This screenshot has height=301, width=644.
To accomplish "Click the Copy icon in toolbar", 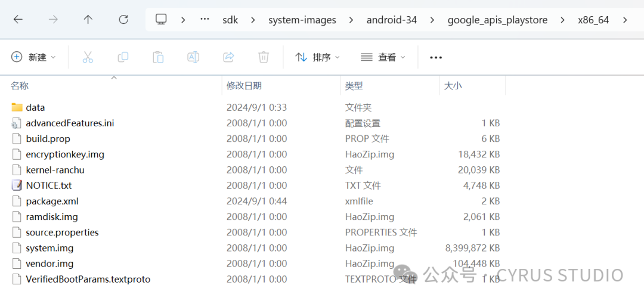I will [x=123, y=57].
